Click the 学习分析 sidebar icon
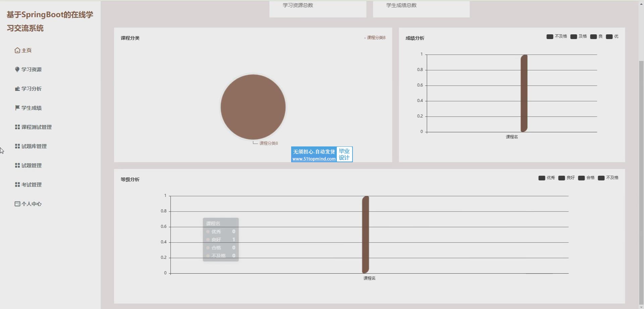This screenshot has width=644, height=309. 17,89
